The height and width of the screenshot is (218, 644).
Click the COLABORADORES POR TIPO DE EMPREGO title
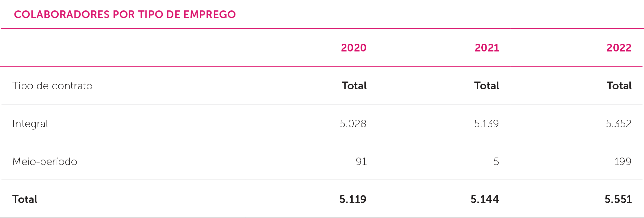125,14
